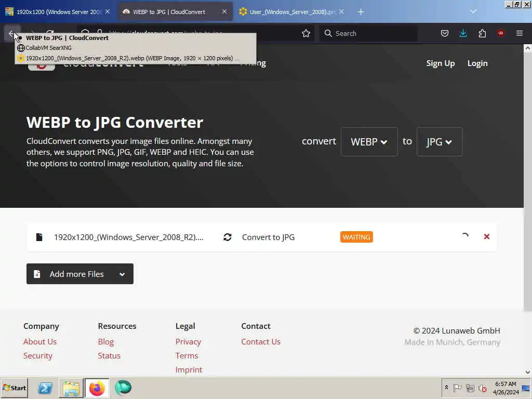The image size is (532, 399).
Task: Click the 1920x1200_(Windows_Server_2008_R2) file name
Action: click(x=129, y=237)
